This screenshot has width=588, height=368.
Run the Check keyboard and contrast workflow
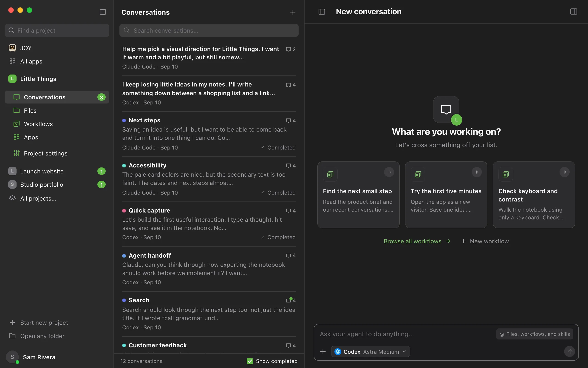click(x=565, y=172)
